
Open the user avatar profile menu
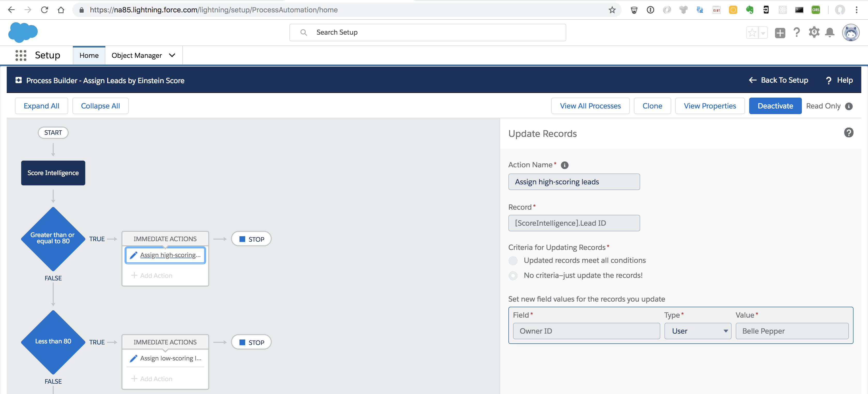coord(850,33)
